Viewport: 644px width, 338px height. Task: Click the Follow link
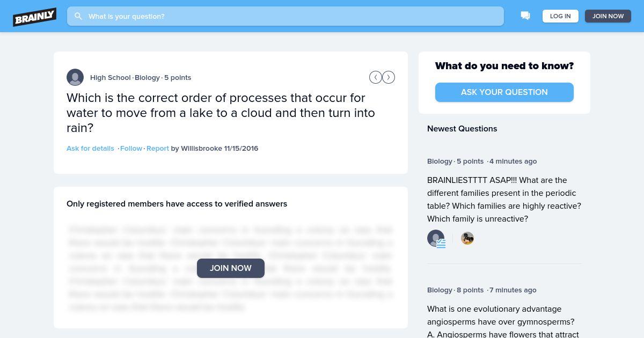[131, 148]
